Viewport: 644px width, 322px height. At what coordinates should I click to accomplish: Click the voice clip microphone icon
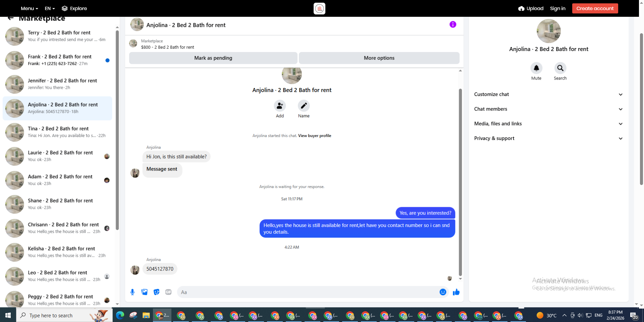point(132,292)
